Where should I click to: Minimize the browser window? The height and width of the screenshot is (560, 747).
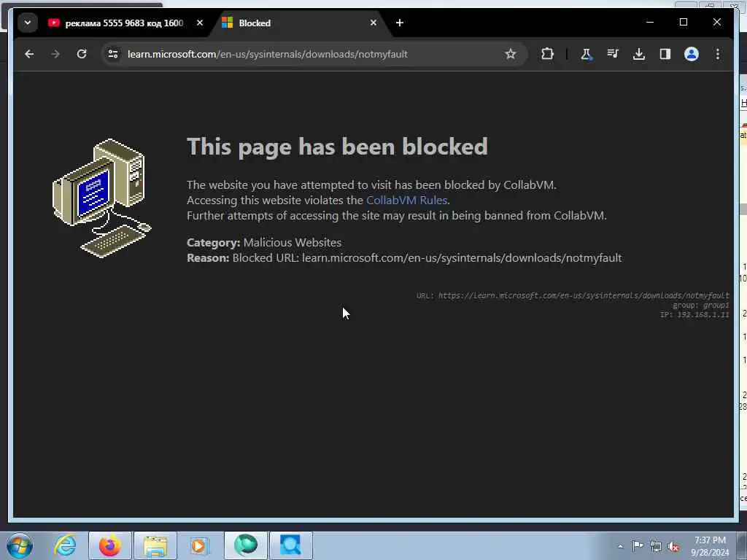tap(650, 23)
